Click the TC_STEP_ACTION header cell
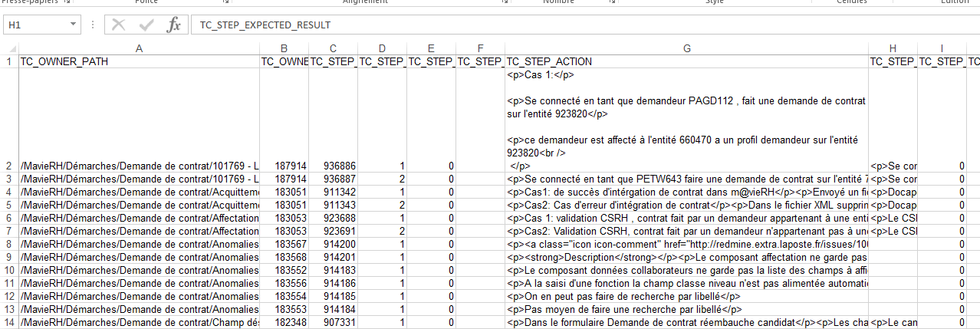The width and height of the screenshot is (980, 329). [x=686, y=61]
